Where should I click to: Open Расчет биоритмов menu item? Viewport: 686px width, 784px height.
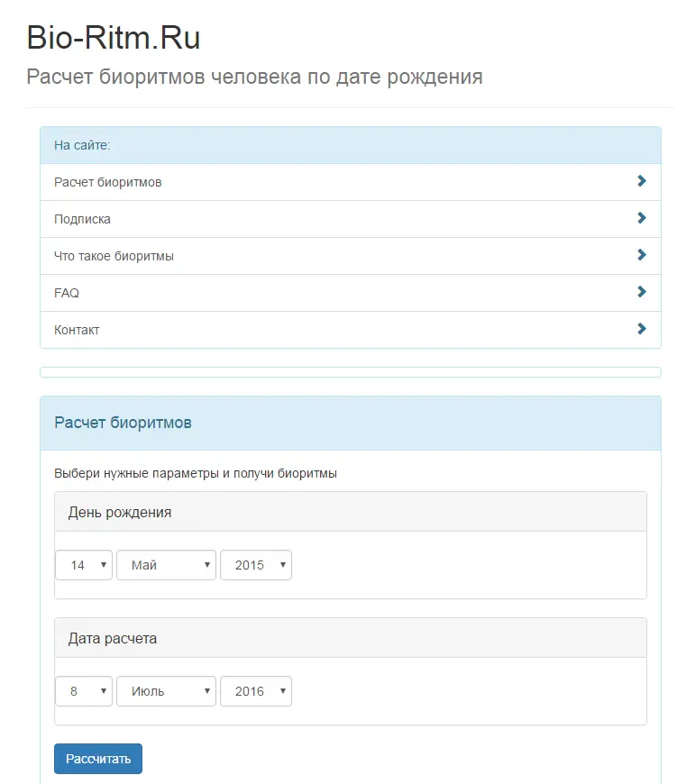108,182
